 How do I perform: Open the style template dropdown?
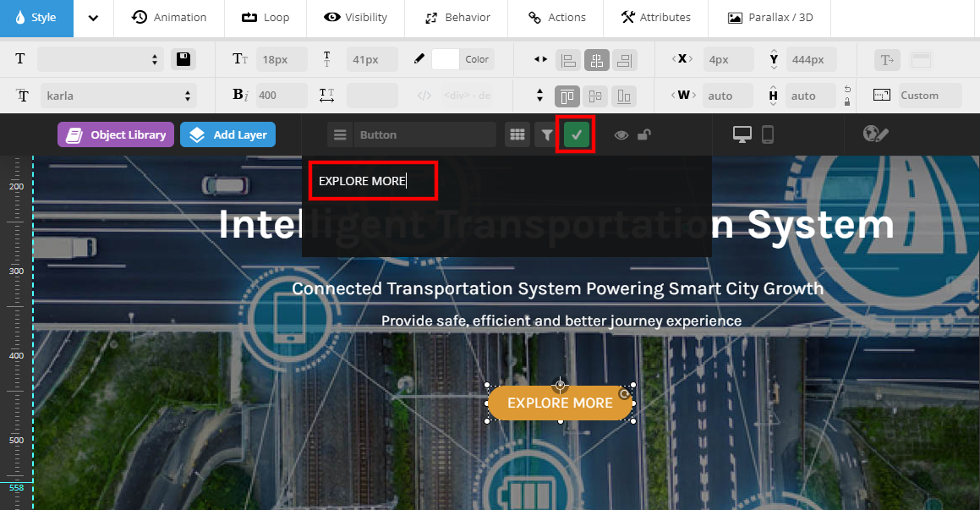[x=100, y=59]
